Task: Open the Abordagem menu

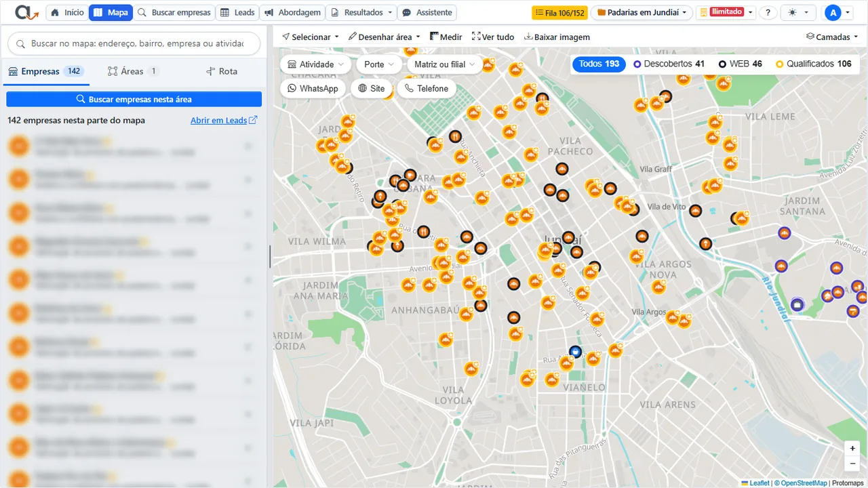Action: click(x=292, y=13)
